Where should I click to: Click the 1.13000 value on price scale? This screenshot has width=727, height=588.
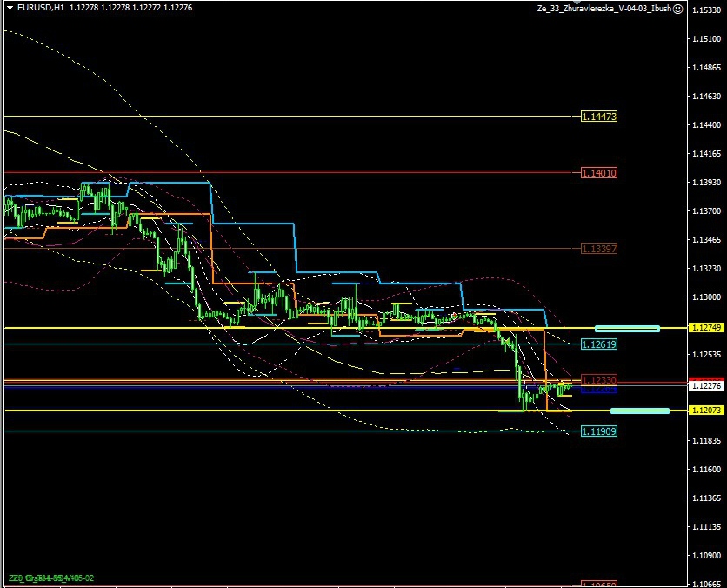705,297
